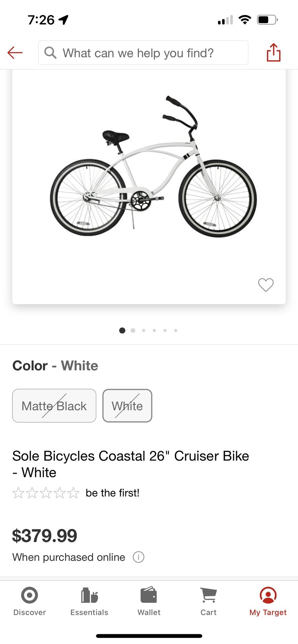The image size is (298, 644).
Task: Switch to My Target tab
Action: [x=268, y=601]
